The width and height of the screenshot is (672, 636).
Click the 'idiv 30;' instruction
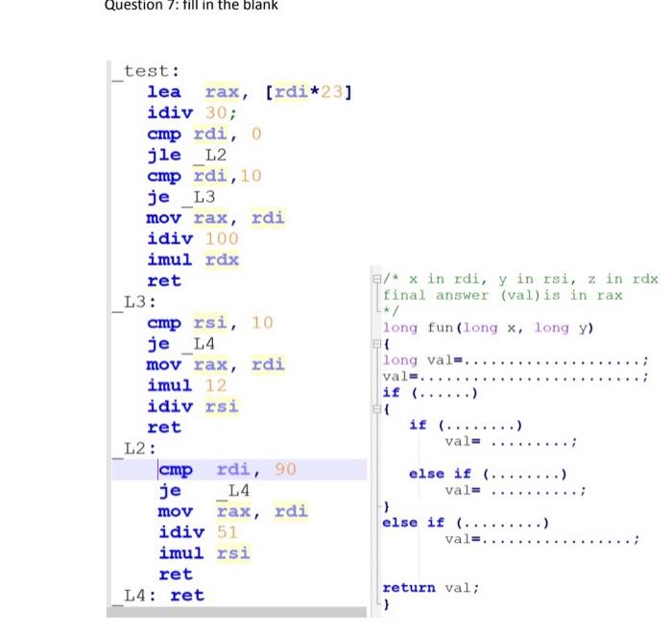[x=192, y=113]
